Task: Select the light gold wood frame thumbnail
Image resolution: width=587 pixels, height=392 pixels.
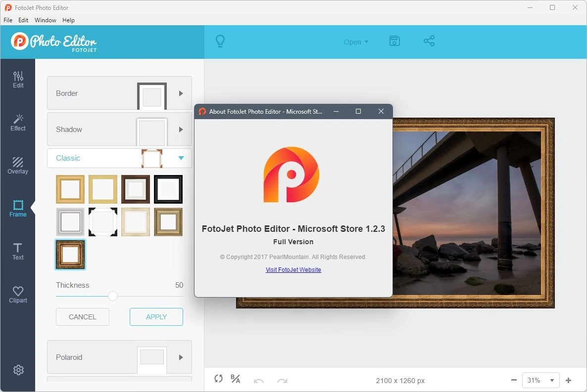Action: 70,189
